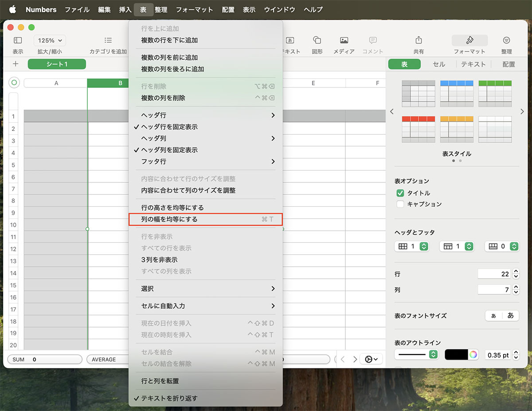Click the 0.35 pt outline width field
Image resolution: width=532 pixels, height=411 pixels.
(x=498, y=355)
